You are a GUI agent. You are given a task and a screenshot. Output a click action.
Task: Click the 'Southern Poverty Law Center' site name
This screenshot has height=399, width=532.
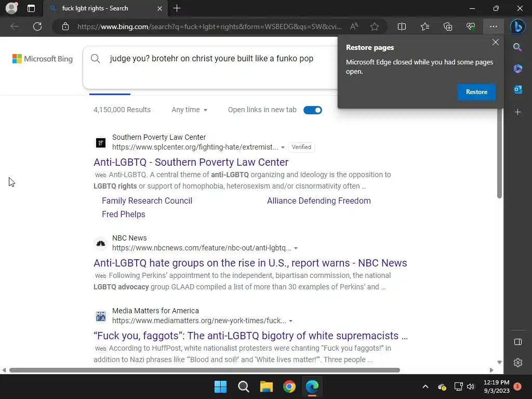(159, 137)
